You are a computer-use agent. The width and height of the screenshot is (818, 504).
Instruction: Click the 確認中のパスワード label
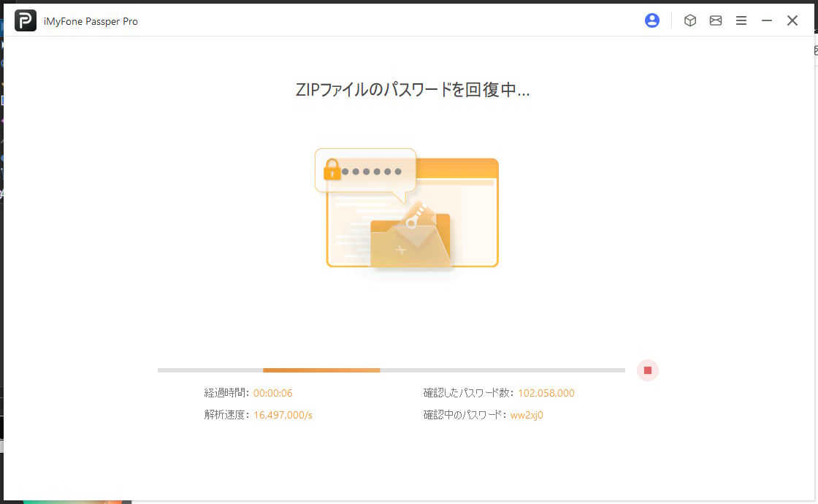click(465, 415)
